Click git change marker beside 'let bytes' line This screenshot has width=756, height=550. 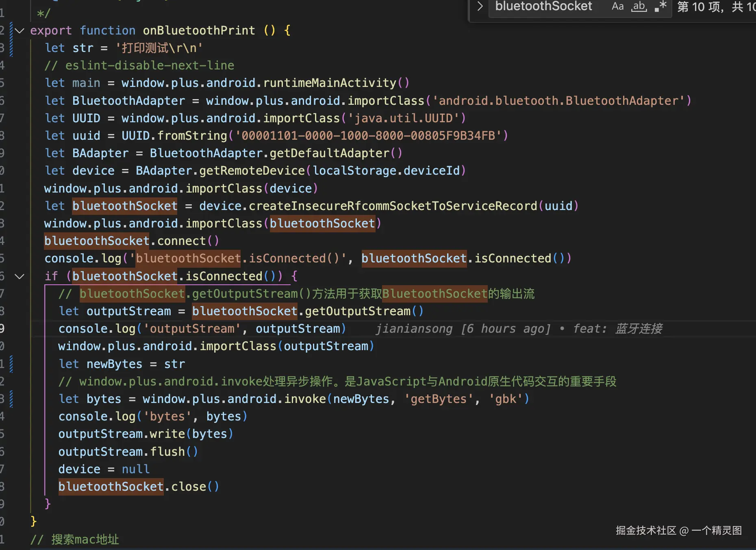[x=11, y=399]
